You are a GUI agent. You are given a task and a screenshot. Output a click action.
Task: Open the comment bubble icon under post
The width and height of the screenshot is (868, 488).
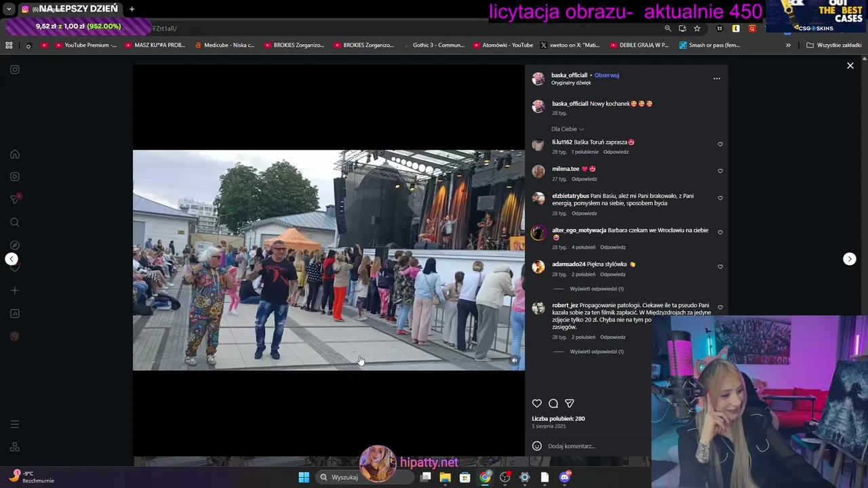pos(553,403)
